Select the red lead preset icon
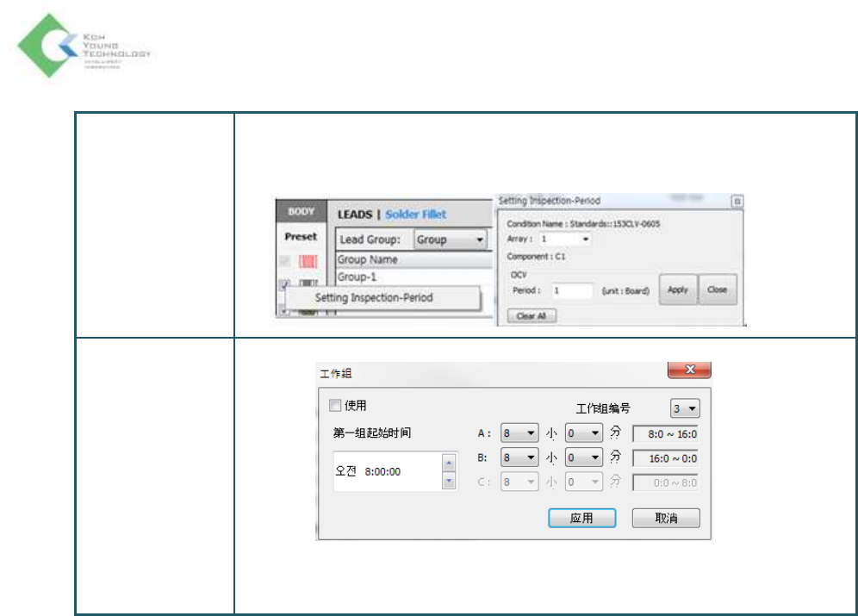 coord(308,261)
